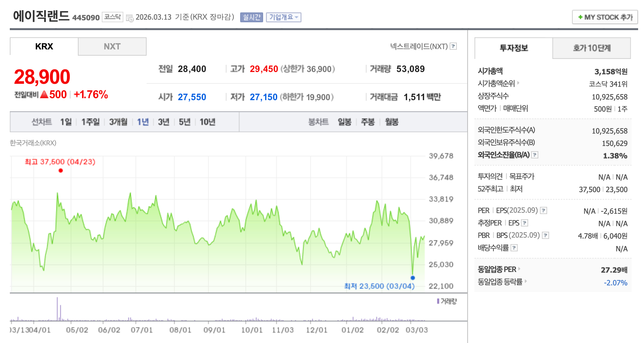644x343 pixels.
Task: Expand the 기업개요 dropdown
Action: 284,17
